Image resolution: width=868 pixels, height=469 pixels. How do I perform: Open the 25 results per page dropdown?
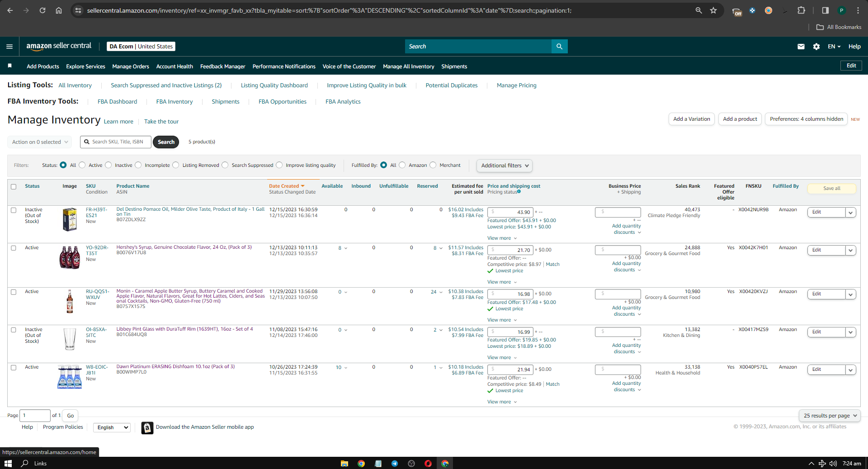(x=830, y=416)
